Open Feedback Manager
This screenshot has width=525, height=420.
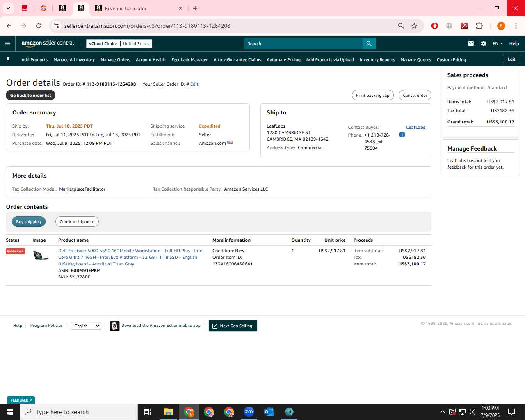(x=189, y=59)
